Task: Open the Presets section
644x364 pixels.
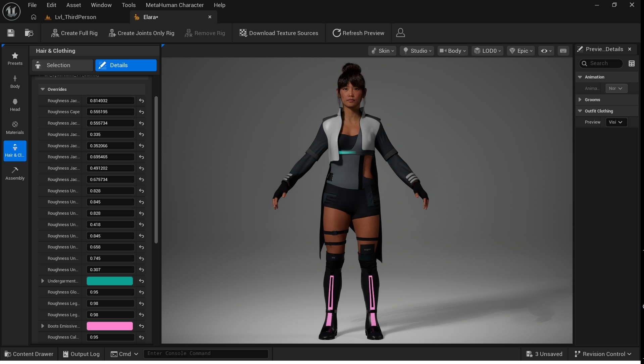Action: click(x=15, y=59)
